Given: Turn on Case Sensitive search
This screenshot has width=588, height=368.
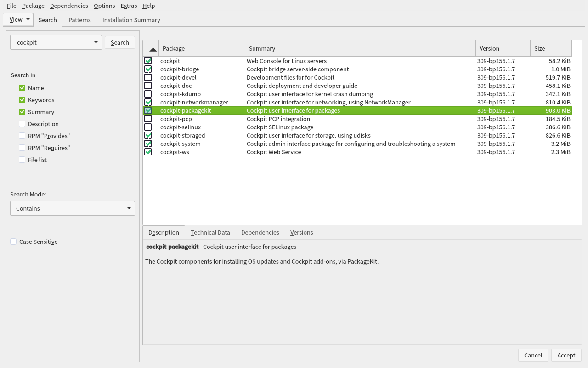Looking at the screenshot, I should [13, 241].
